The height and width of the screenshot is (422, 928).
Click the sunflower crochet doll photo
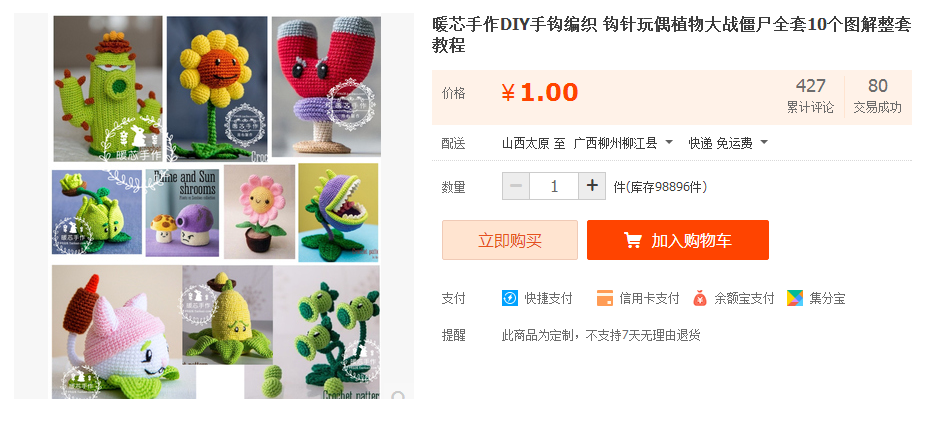click(x=217, y=89)
